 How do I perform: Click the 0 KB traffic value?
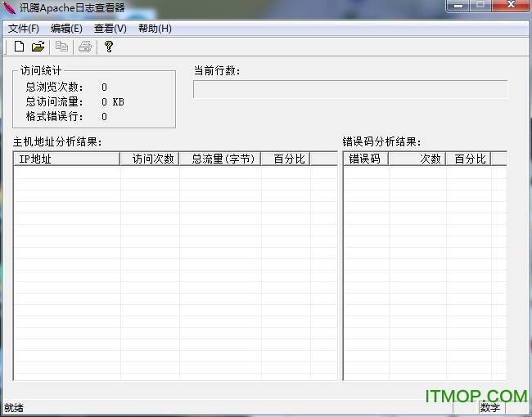point(113,101)
